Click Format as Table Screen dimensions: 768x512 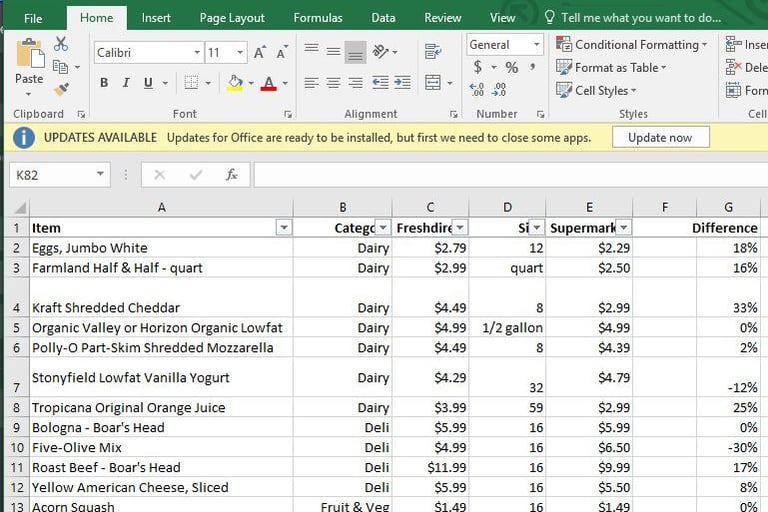pyautogui.click(x=611, y=68)
